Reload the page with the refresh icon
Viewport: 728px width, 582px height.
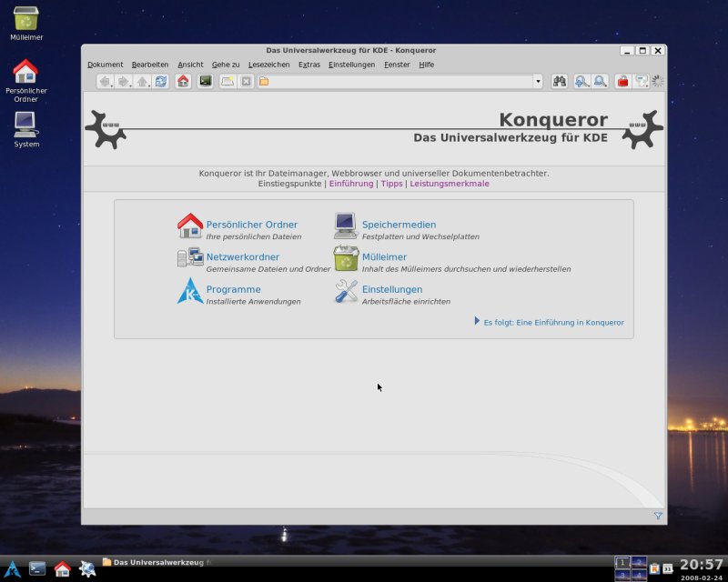[161, 82]
